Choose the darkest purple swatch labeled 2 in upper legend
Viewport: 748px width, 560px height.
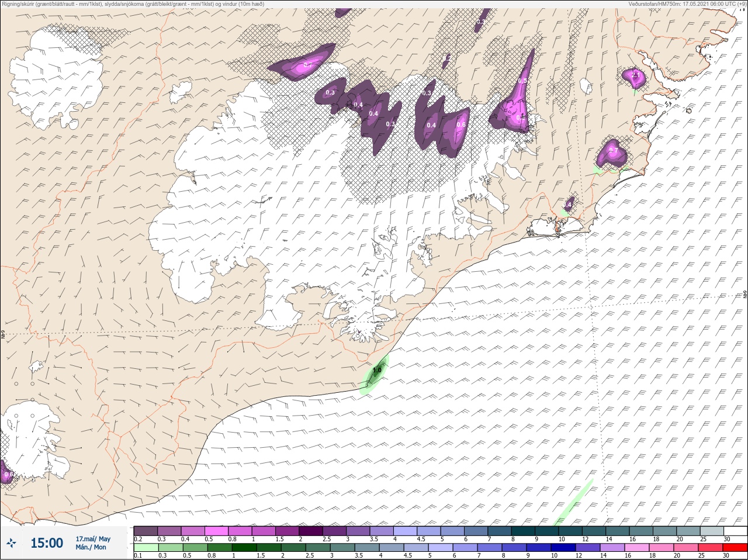pyautogui.click(x=311, y=531)
